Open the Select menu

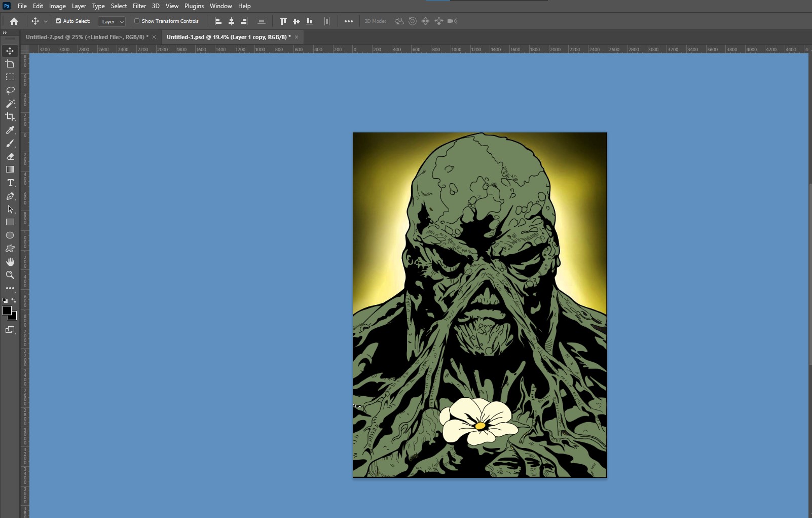(x=119, y=6)
